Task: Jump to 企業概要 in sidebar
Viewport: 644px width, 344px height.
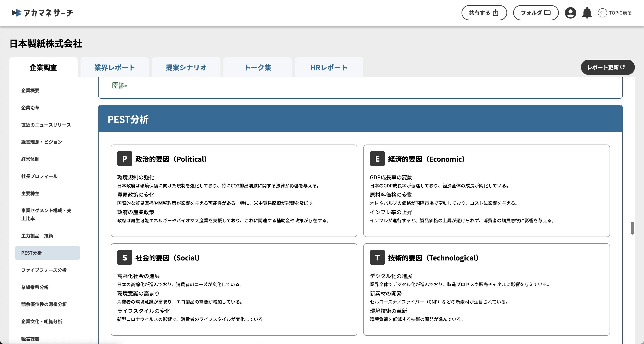Action: point(30,90)
